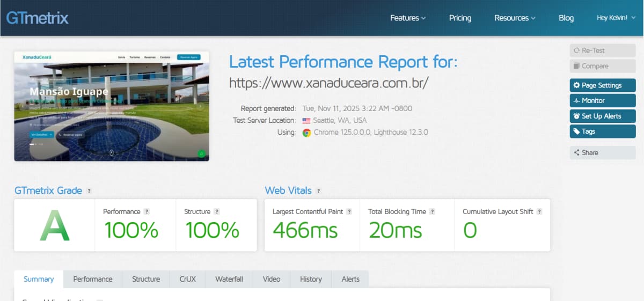This screenshot has width=644, height=301.
Task: Click the Chrome browser icon
Action: pos(306,133)
